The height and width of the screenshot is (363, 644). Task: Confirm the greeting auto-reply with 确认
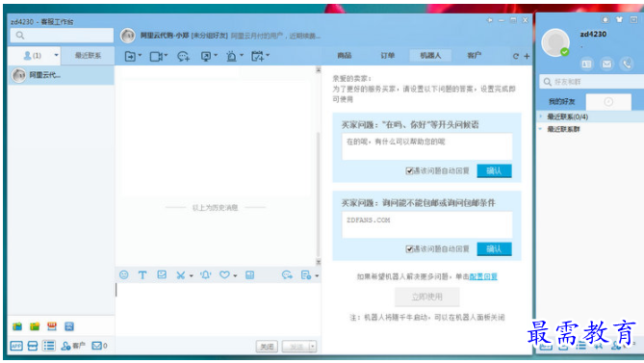(x=494, y=170)
